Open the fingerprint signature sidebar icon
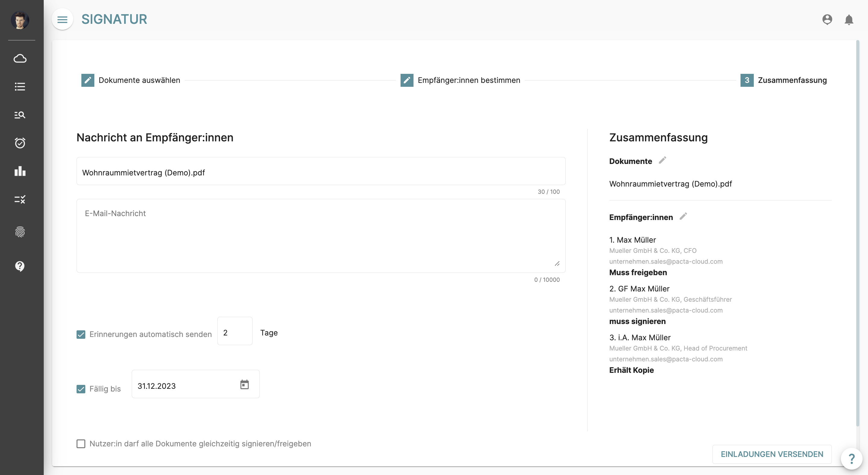868x475 pixels. (x=20, y=232)
